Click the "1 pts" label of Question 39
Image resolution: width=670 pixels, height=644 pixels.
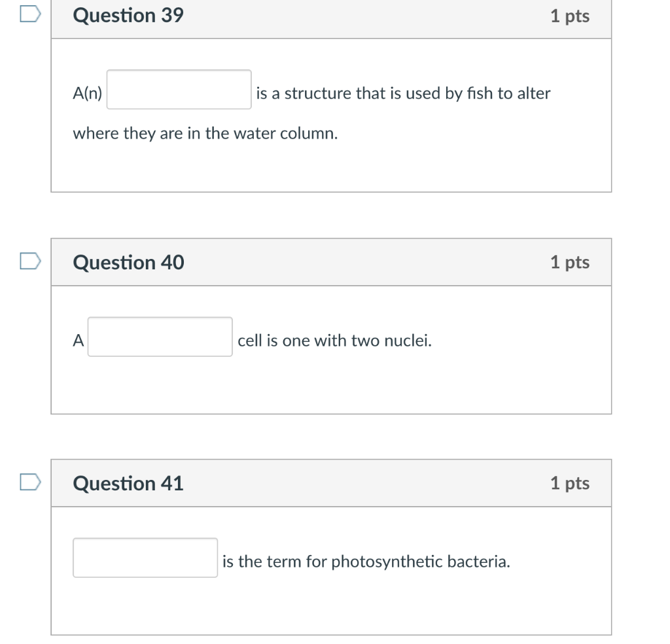pyautogui.click(x=569, y=16)
